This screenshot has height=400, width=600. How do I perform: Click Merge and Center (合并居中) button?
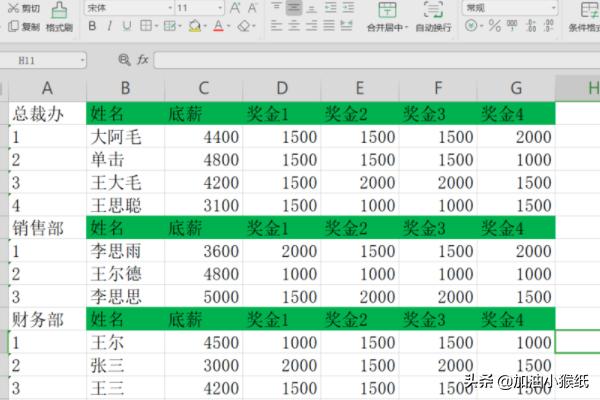[387, 17]
